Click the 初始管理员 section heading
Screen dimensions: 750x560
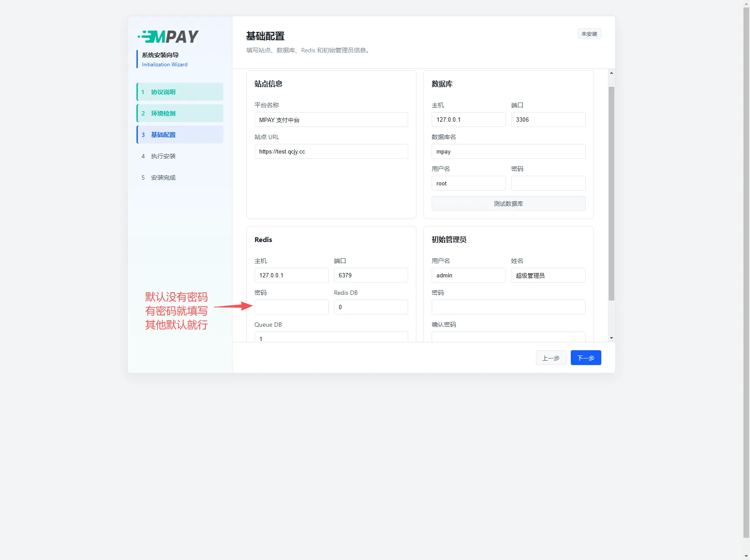click(449, 239)
